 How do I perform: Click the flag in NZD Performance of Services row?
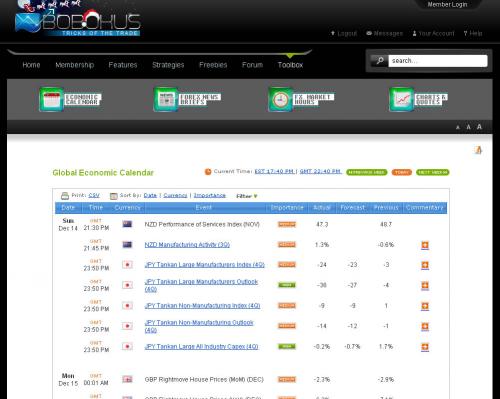127,224
